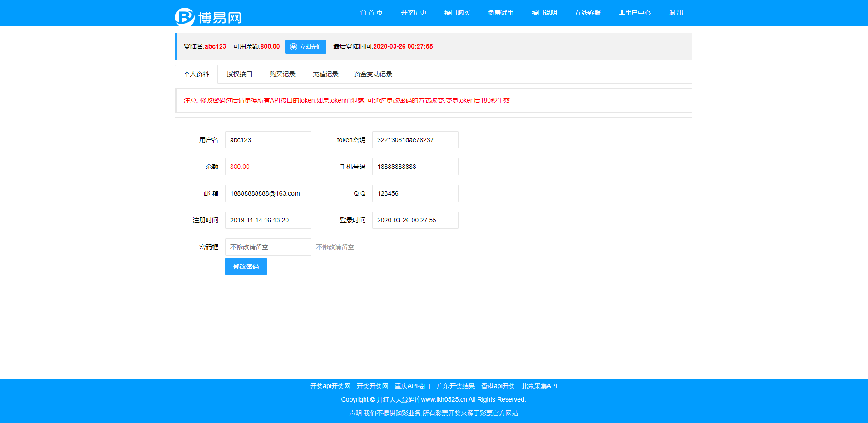Click the user icon beside 用户中心

point(622,13)
